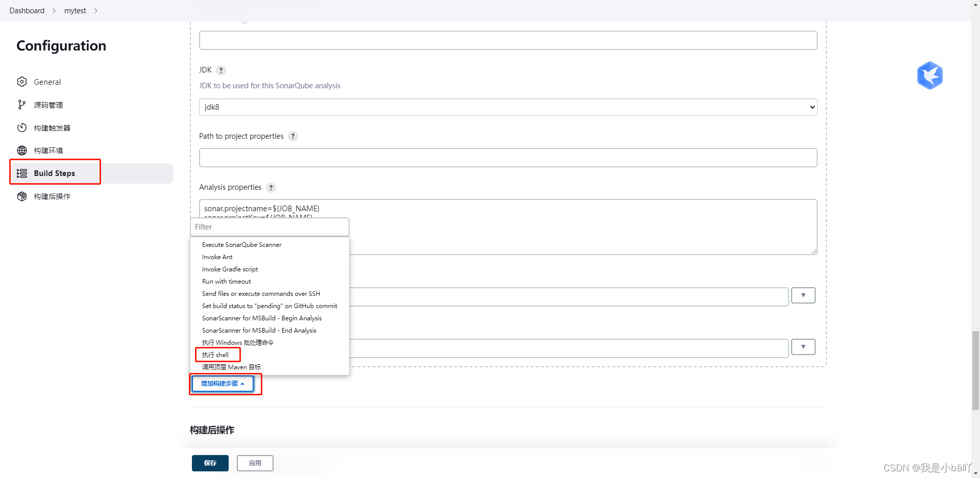Viewport: 980px width, 478px height.
Task: Click the 应用 apply button
Action: pyautogui.click(x=255, y=463)
